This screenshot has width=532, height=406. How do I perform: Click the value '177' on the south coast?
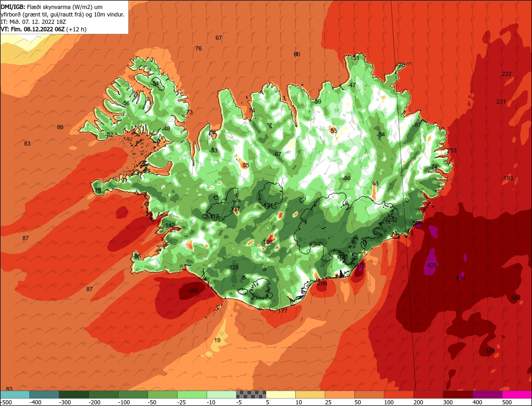tap(282, 311)
